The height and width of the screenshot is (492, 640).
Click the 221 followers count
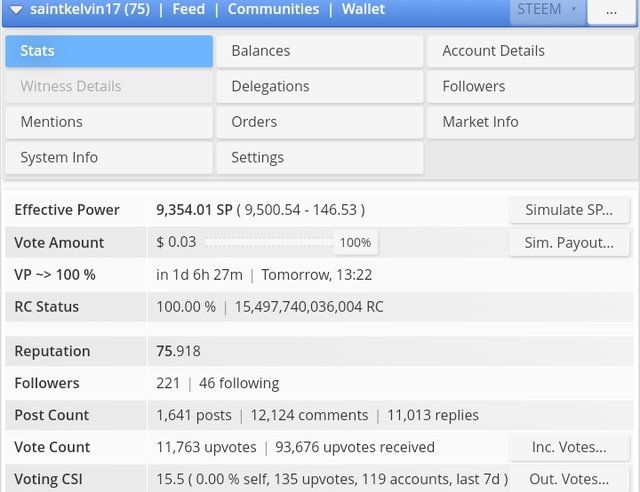pos(168,383)
